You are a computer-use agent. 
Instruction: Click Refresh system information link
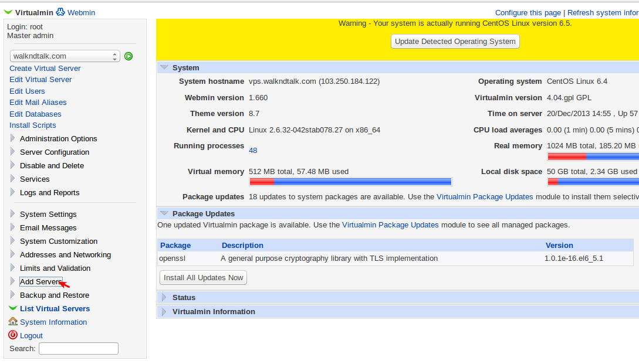pyautogui.click(x=603, y=13)
